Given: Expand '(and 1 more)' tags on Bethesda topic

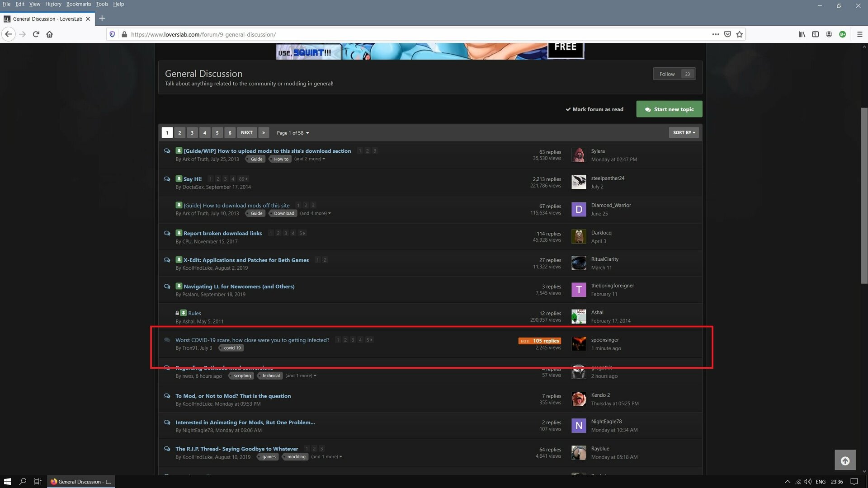Looking at the screenshot, I should [301, 375].
